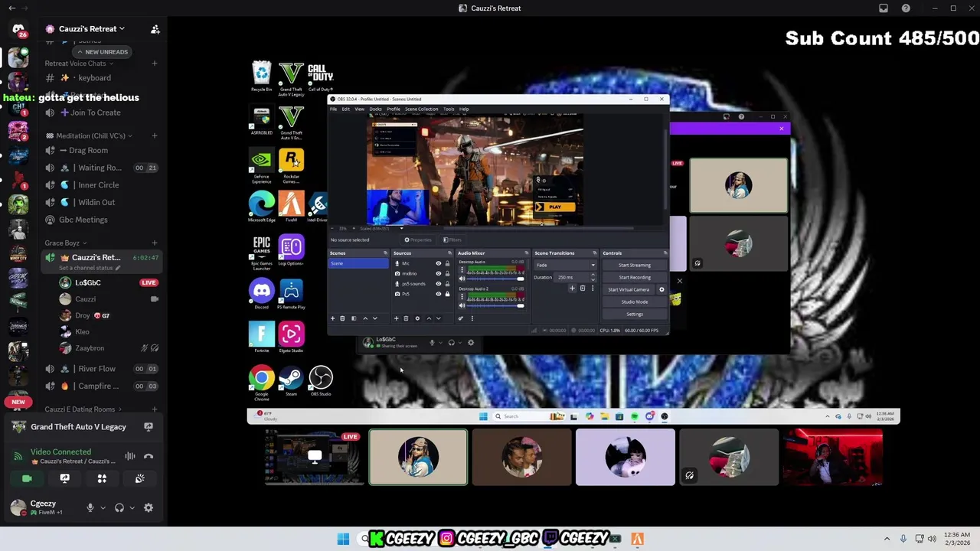Open PS Remote Play desktop shortcut
Viewport: 980px width, 551px height.
click(x=291, y=294)
